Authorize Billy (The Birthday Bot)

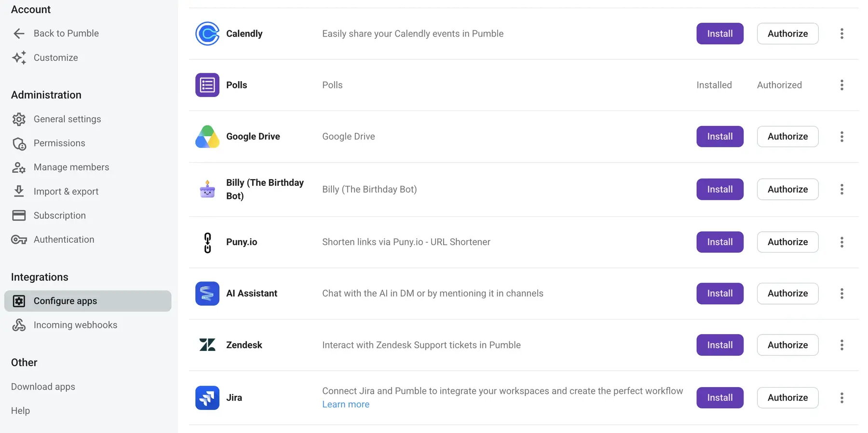coord(787,189)
